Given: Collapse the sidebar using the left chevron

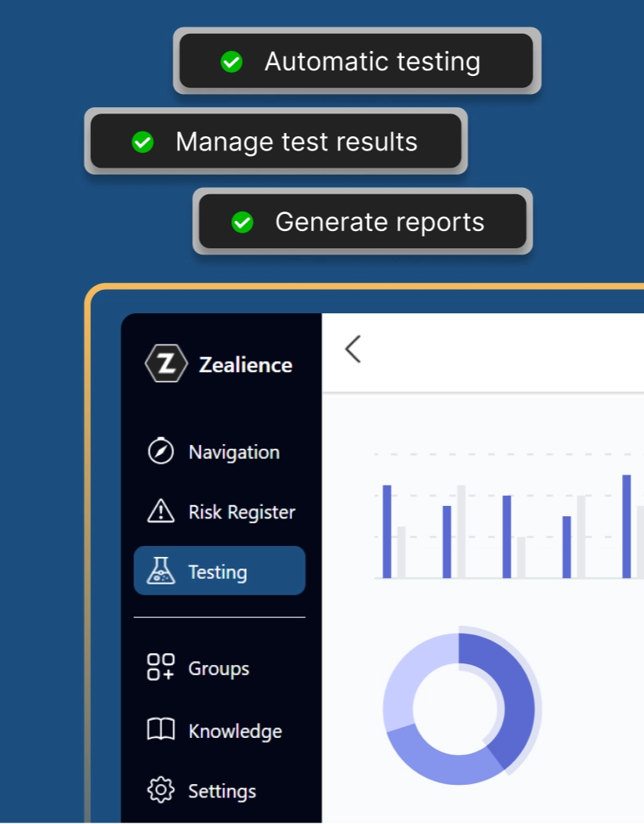Looking at the screenshot, I should 352,349.
